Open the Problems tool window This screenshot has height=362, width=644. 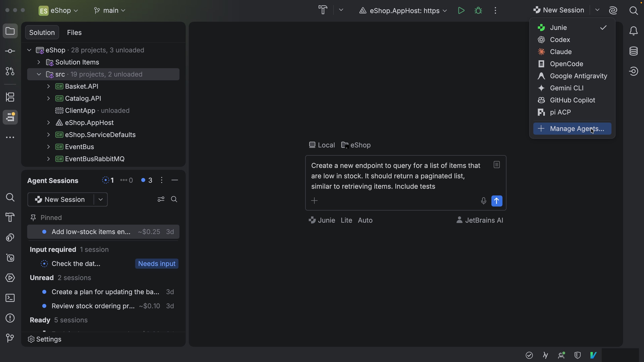pyautogui.click(x=10, y=318)
